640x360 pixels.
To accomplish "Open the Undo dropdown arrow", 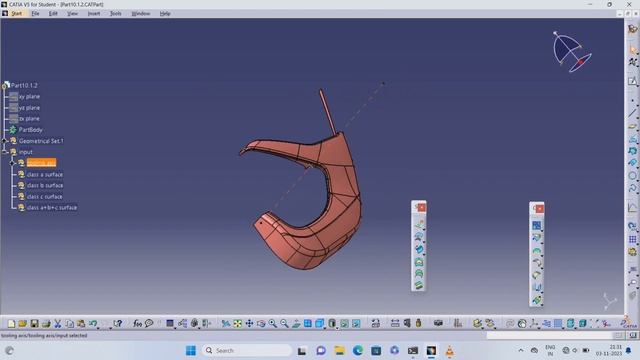I will click(x=98, y=327).
